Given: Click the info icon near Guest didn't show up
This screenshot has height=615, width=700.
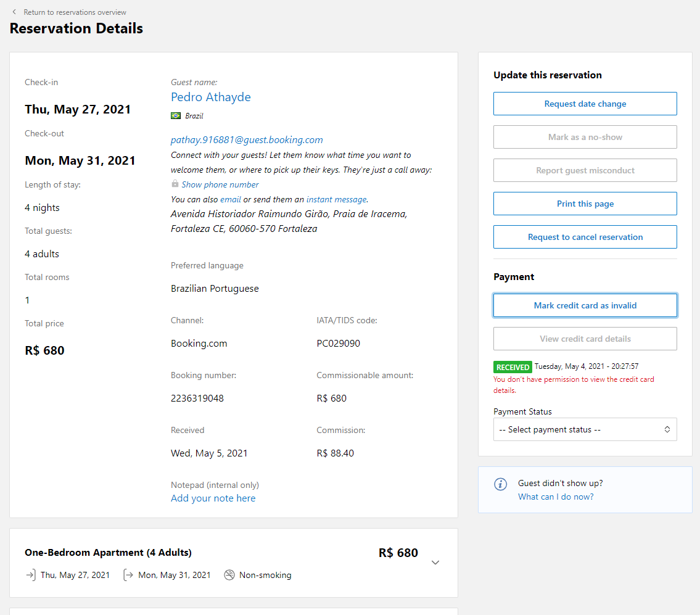Looking at the screenshot, I should point(501,484).
